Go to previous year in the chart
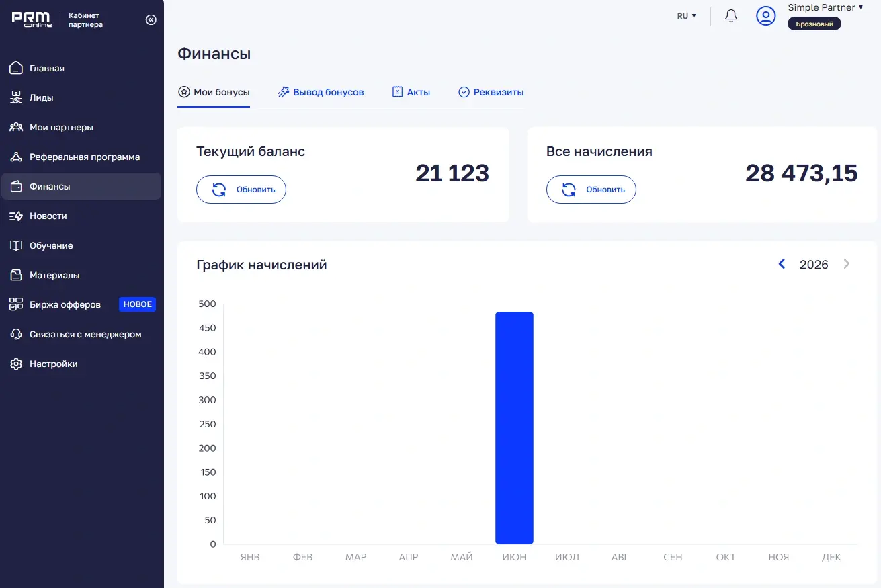The height and width of the screenshot is (588, 881). coord(782,264)
